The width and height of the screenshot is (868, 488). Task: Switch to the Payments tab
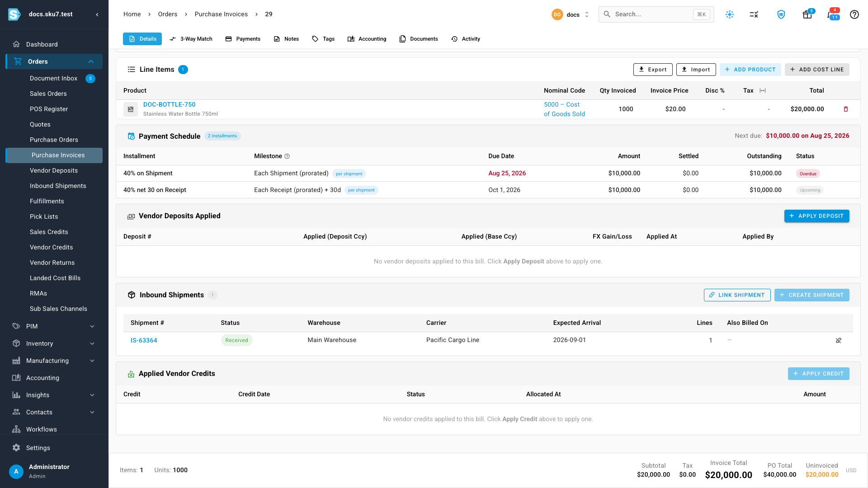(243, 39)
